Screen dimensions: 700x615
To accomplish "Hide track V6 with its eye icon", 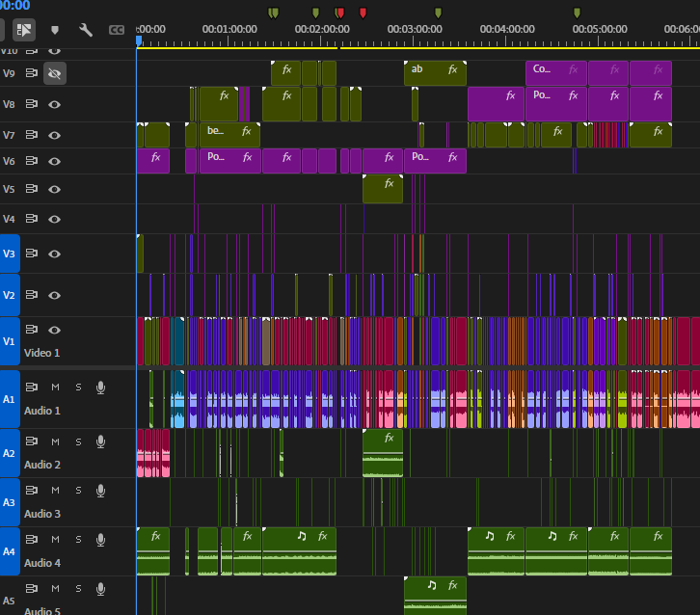I will (54, 161).
